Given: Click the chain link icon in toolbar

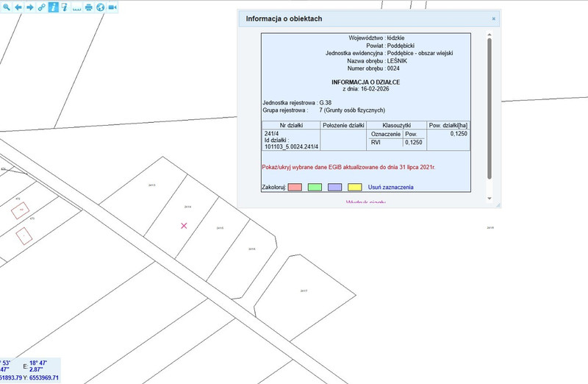Looking at the screenshot, I should [x=42, y=7].
